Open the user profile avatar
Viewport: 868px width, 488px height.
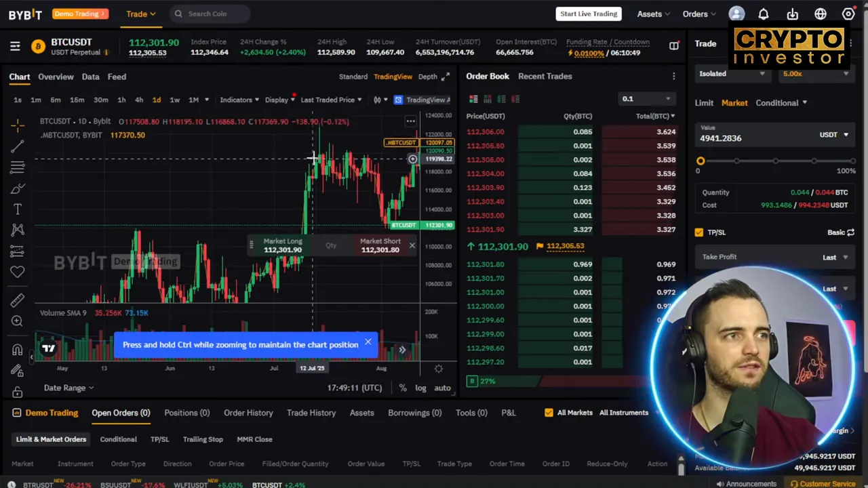tap(736, 14)
